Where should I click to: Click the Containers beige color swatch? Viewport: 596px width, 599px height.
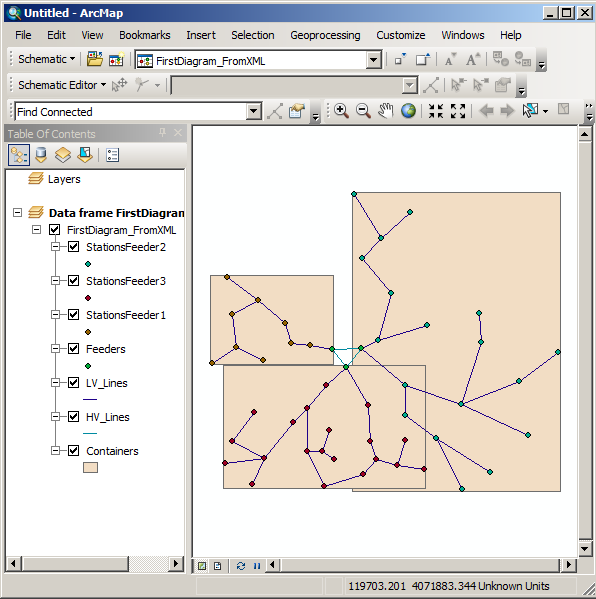coord(91,468)
